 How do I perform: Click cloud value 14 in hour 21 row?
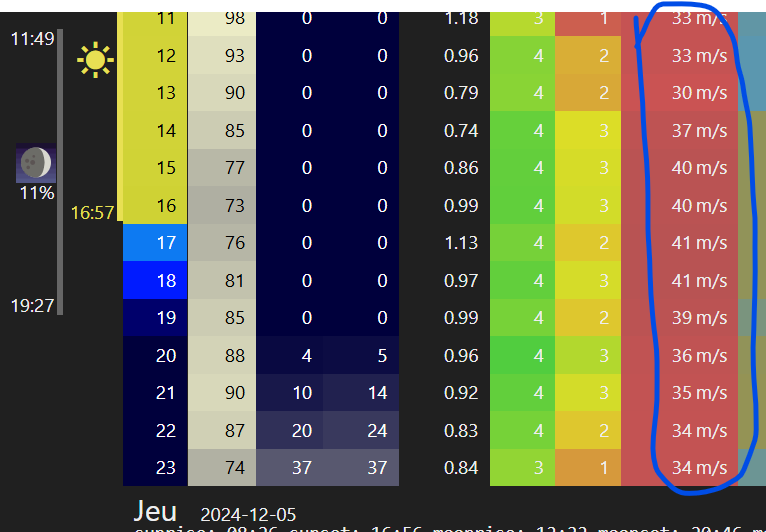coord(361,392)
